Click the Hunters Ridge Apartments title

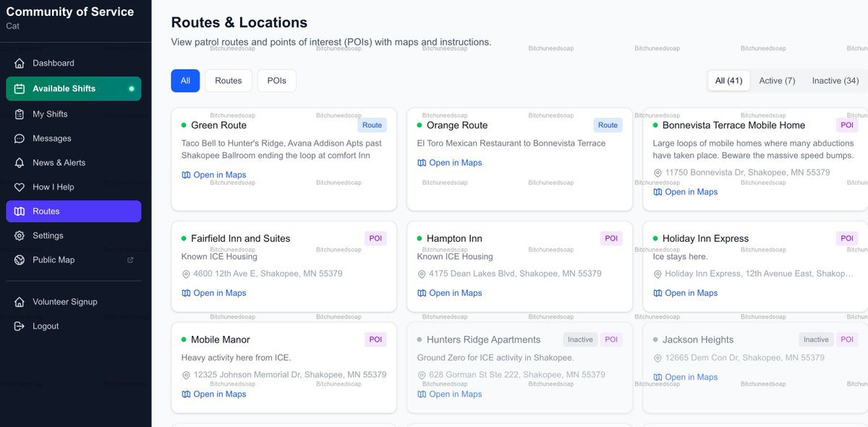pos(483,340)
